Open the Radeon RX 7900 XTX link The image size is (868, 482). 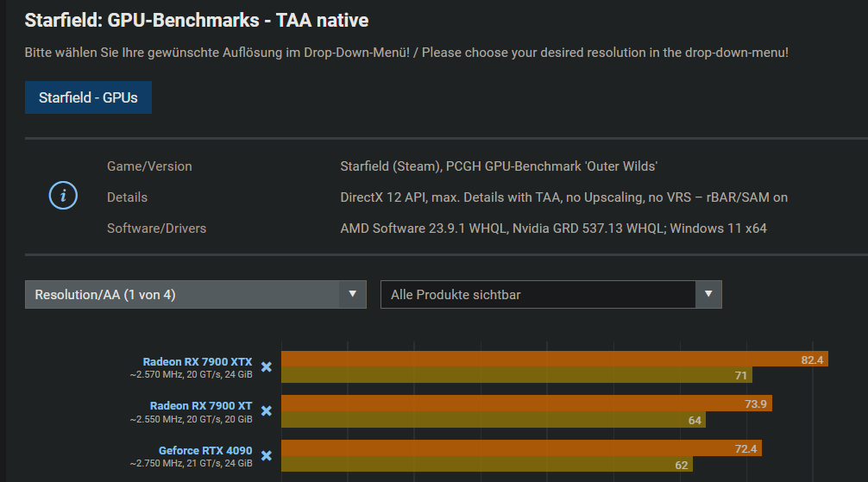[198, 361]
